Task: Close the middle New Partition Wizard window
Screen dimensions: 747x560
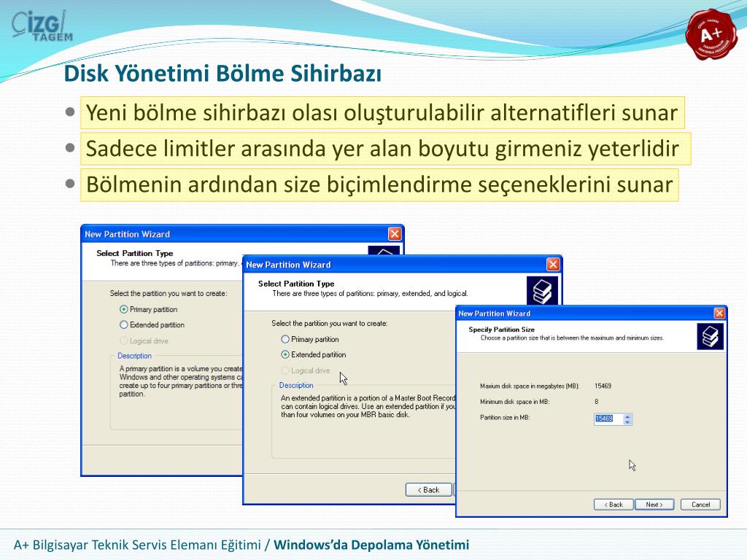Action: click(x=553, y=264)
